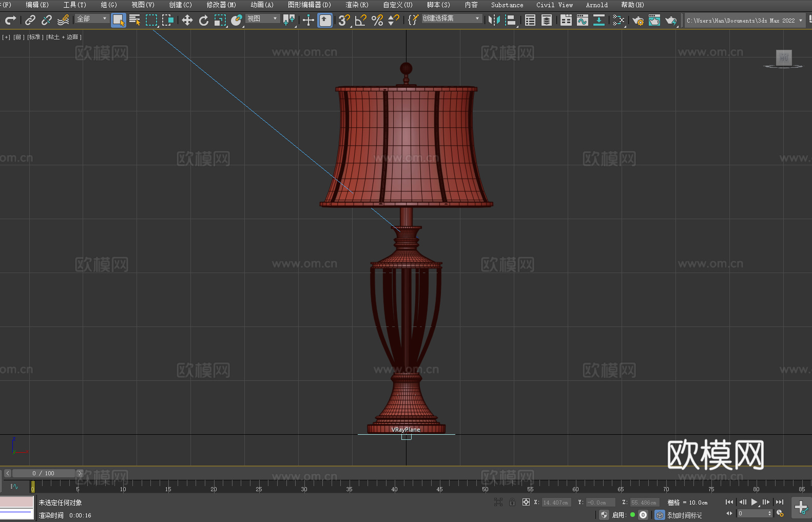Open the Schematic View icon
The image size is (812, 522).
point(598,20)
